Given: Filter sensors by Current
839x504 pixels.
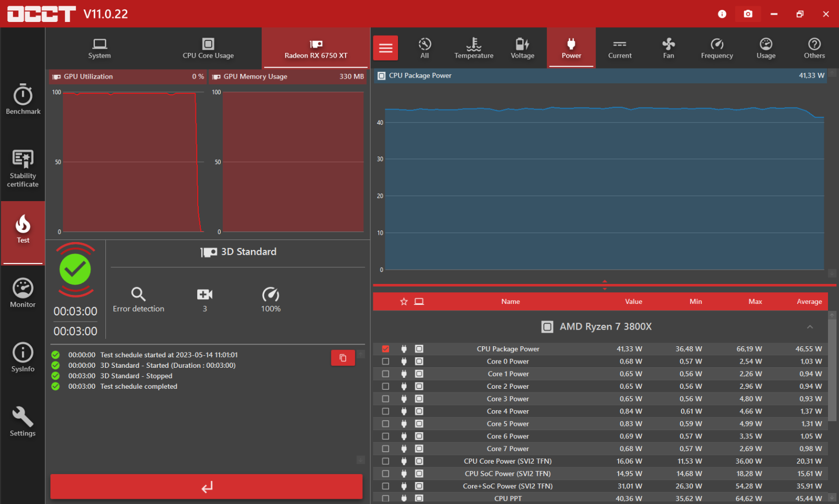Looking at the screenshot, I should click(620, 48).
